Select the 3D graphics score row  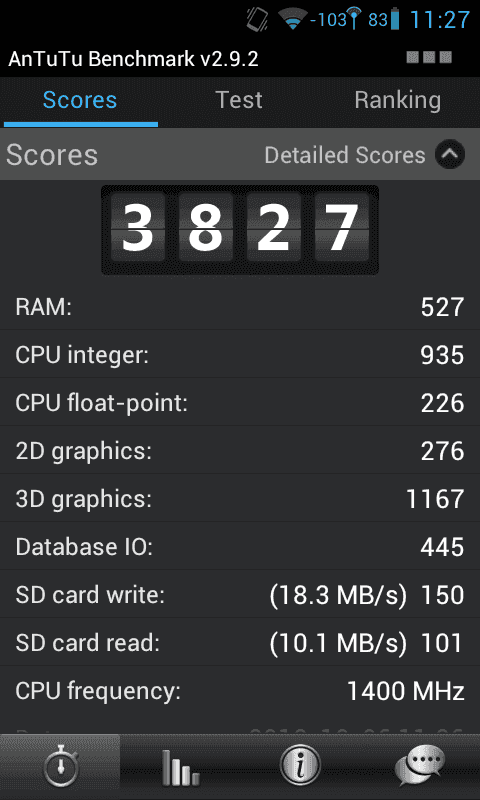tap(240, 498)
